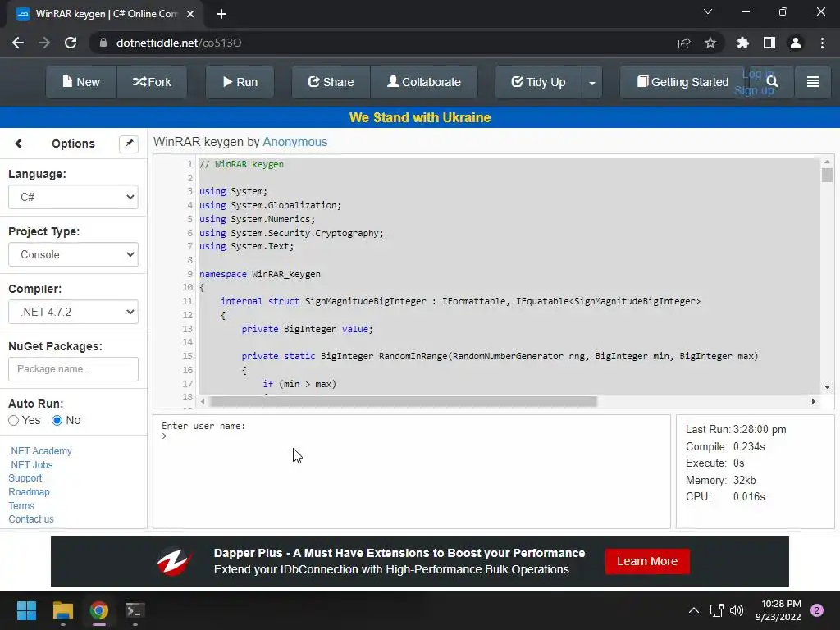840x630 pixels.
Task: Click the editor scroll up arrow
Action: pyautogui.click(x=827, y=162)
